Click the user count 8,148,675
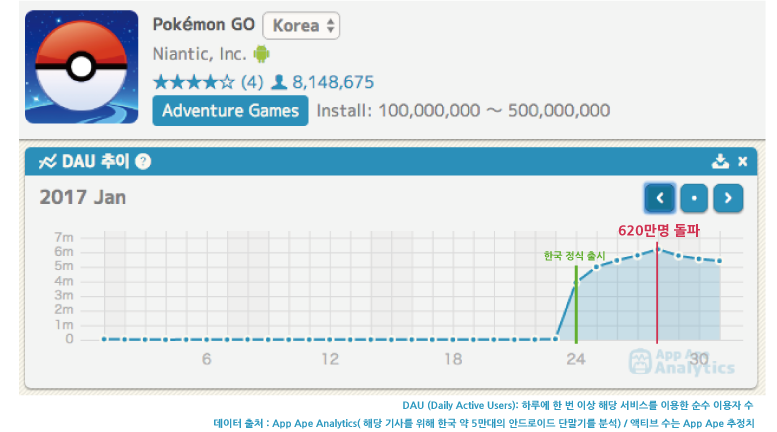 [x=333, y=82]
